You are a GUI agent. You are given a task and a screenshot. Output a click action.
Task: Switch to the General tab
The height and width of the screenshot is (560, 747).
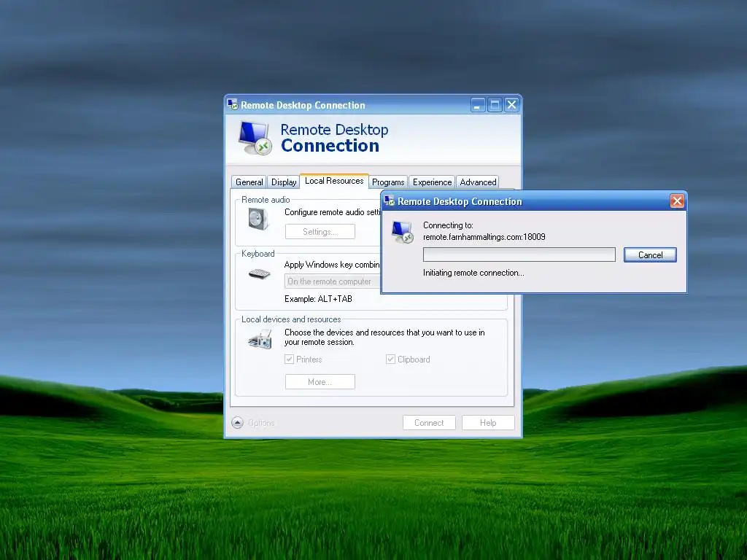pos(249,182)
